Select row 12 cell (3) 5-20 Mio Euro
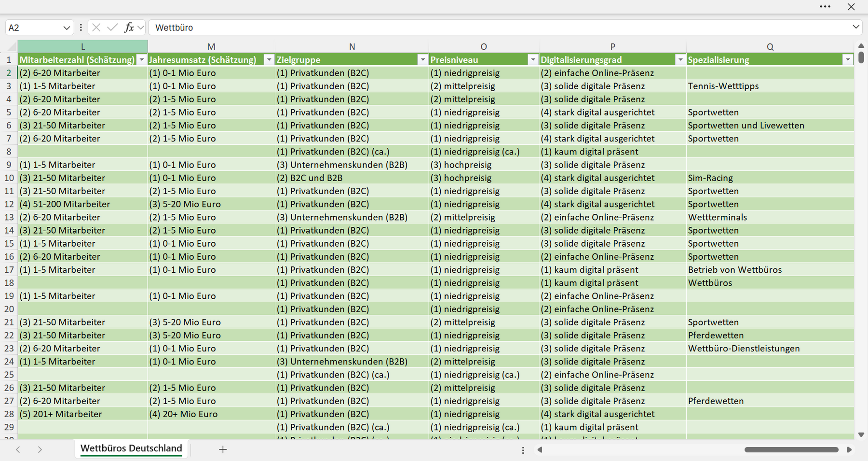The image size is (868, 461). [x=211, y=204]
